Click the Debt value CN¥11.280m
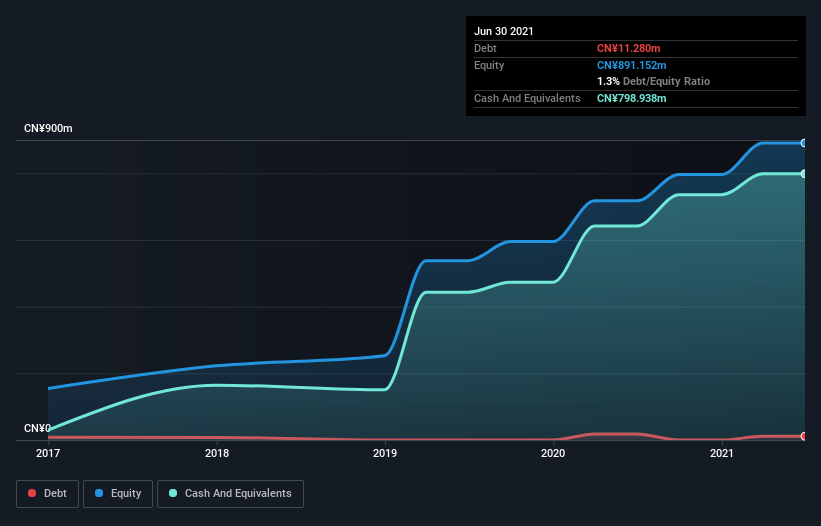 (x=628, y=48)
